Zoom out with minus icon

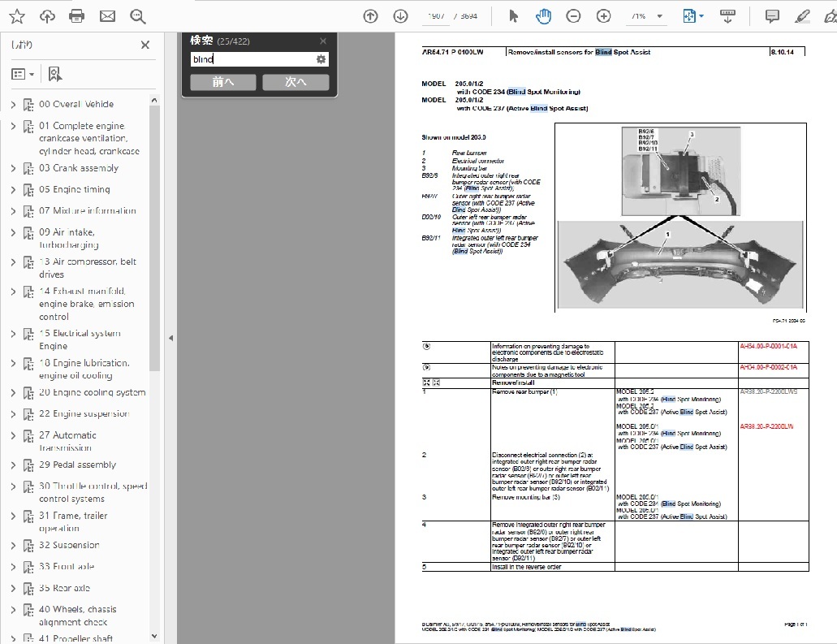[573, 16]
